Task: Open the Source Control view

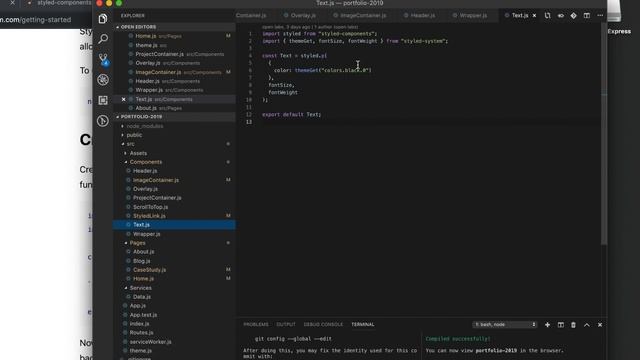Action: click(103, 59)
